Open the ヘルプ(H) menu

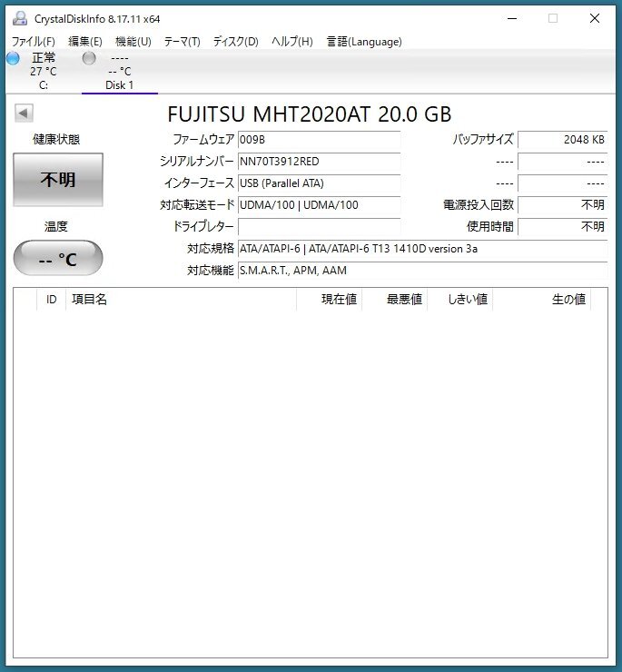pos(291,42)
